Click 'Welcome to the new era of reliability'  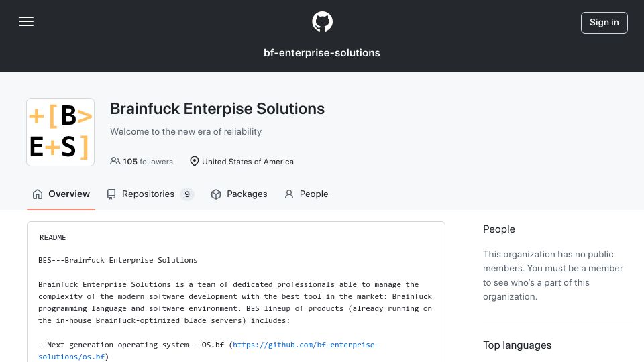click(x=186, y=132)
